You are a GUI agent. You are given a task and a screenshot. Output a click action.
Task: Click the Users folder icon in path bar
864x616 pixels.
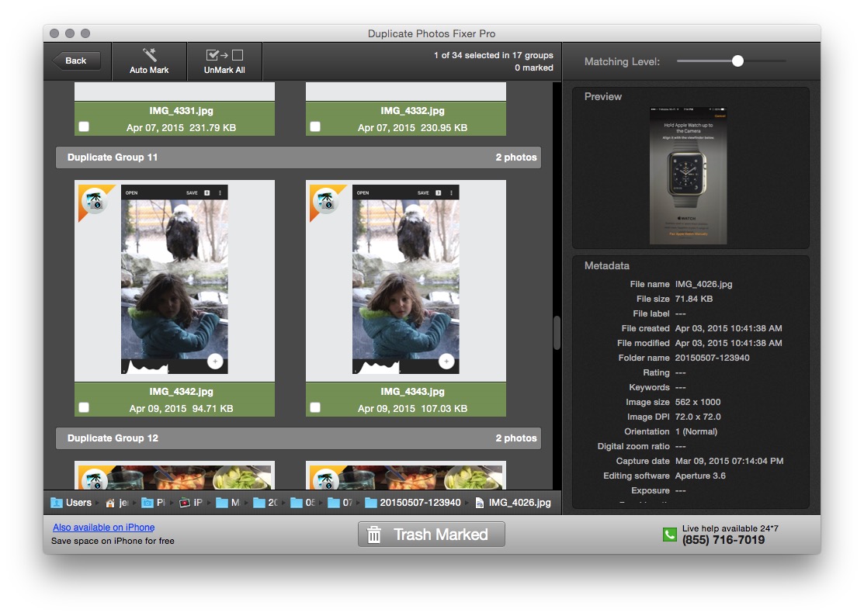57,503
